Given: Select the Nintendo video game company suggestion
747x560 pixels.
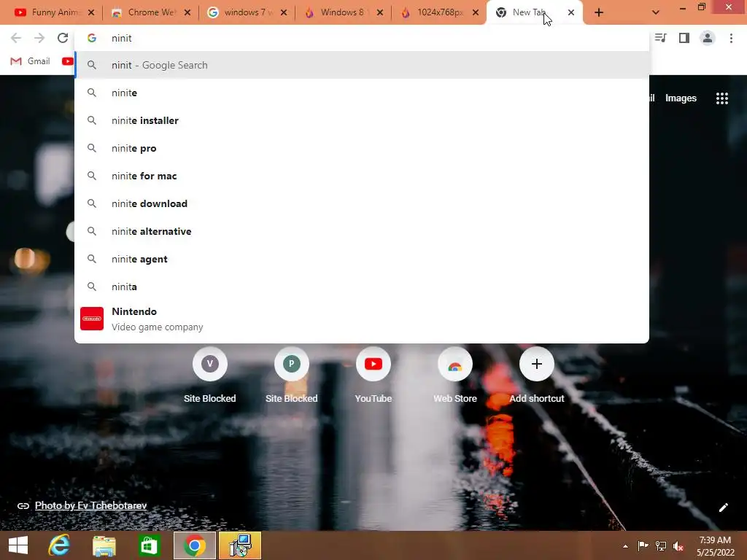Looking at the screenshot, I should point(362,319).
